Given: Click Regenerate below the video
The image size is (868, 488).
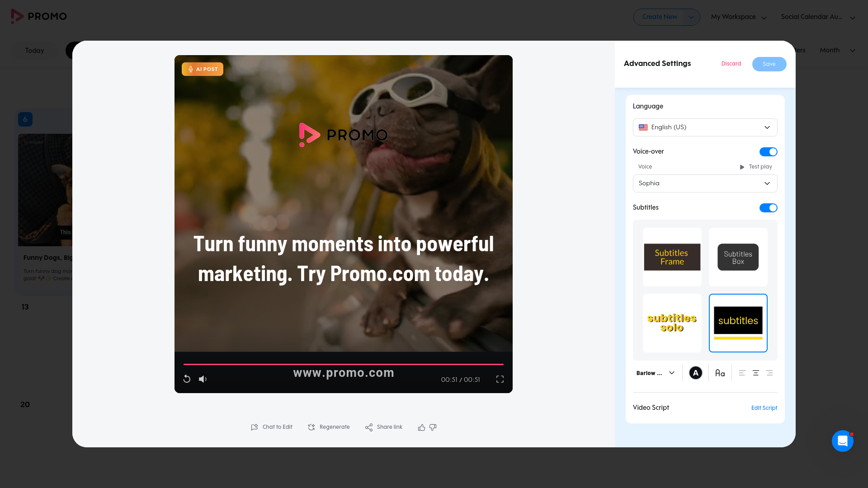Looking at the screenshot, I should 329,427.
